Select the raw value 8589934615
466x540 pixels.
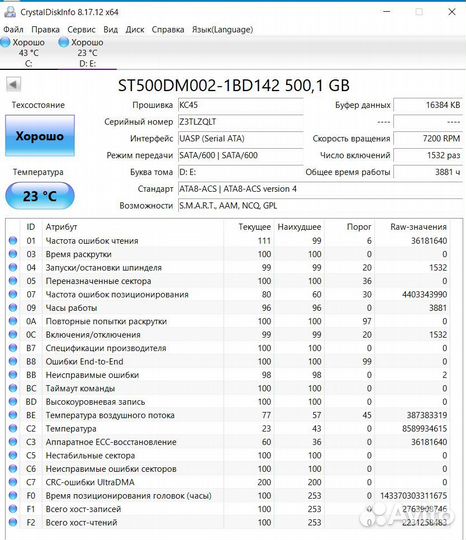coord(424,429)
